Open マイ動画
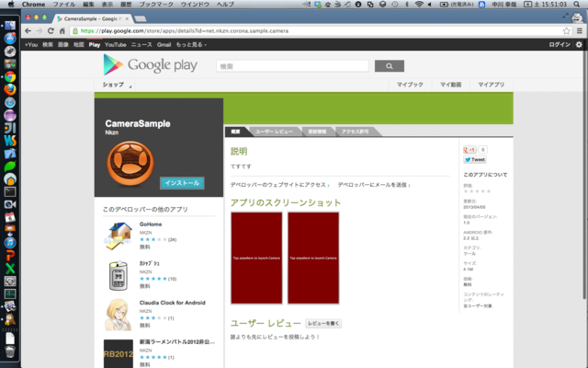 (450, 85)
